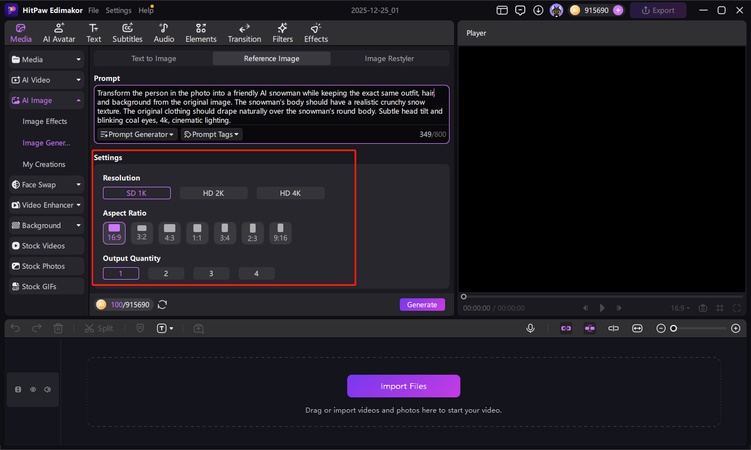Screen dimensions: 751x450
Task: Choose the 9:16 aspect ratio
Action: (x=281, y=233)
